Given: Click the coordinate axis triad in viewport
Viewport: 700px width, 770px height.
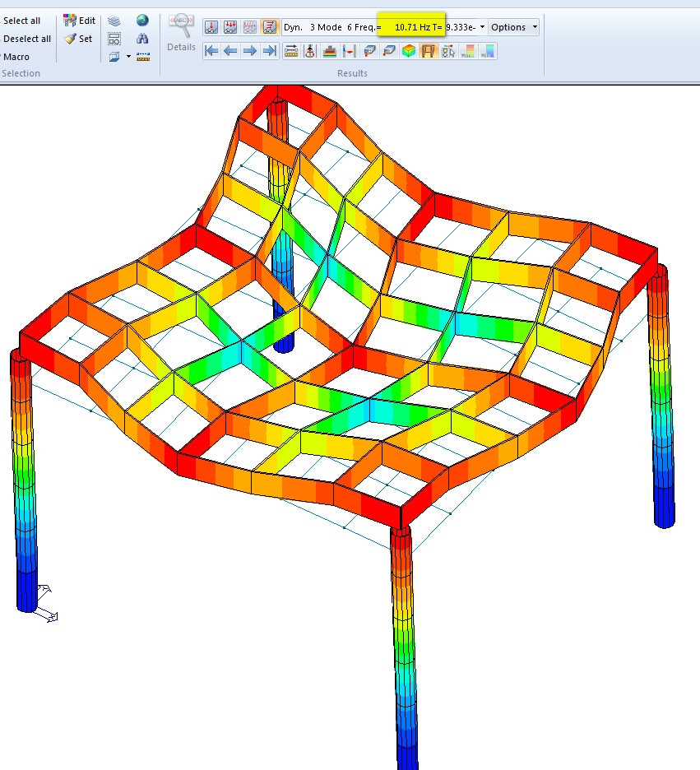Looking at the screenshot, I should click(47, 604).
